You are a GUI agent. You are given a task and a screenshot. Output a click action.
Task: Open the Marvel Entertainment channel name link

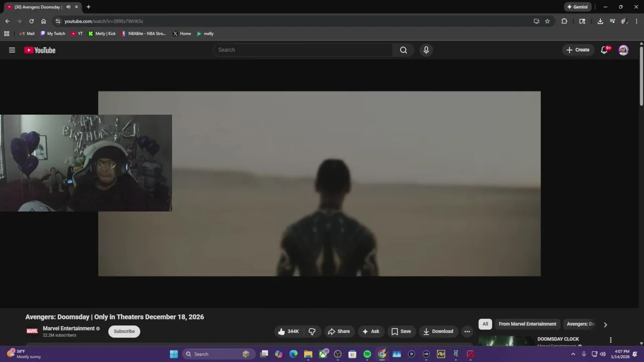click(x=69, y=328)
